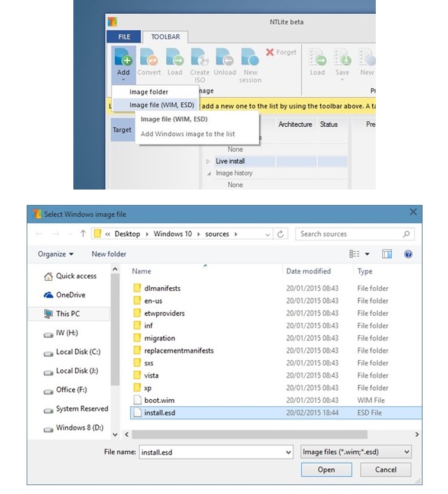Click the Cancel button

[x=386, y=470]
